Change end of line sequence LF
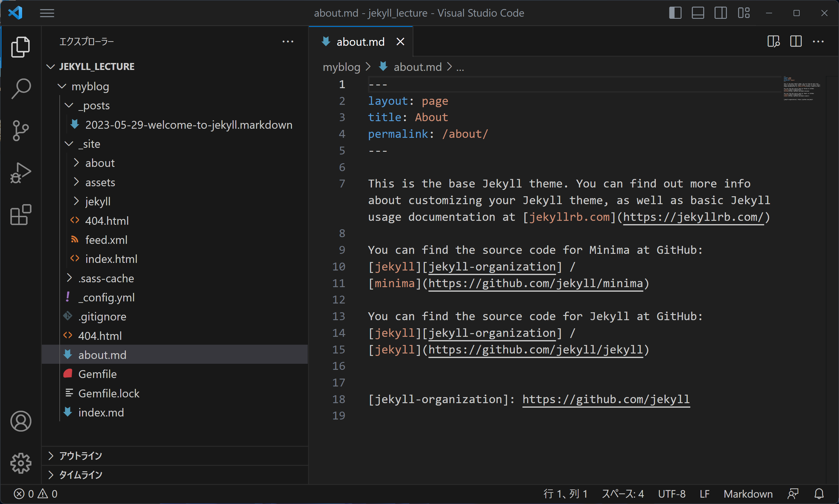 click(705, 493)
